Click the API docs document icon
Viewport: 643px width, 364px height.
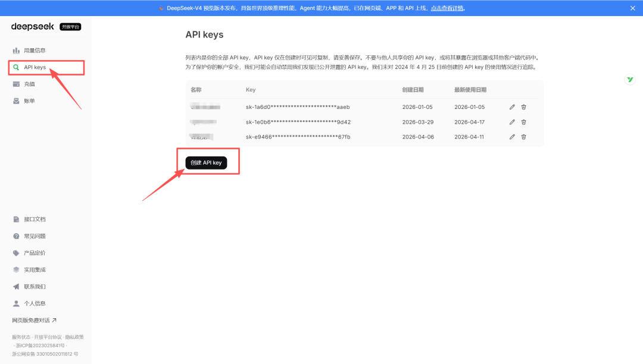click(x=16, y=219)
